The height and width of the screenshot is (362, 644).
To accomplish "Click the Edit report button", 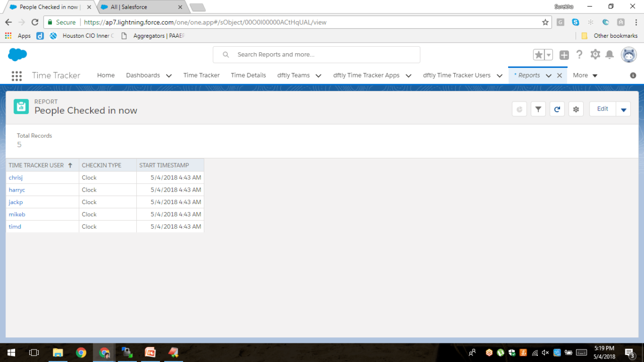I will pyautogui.click(x=602, y=109).
